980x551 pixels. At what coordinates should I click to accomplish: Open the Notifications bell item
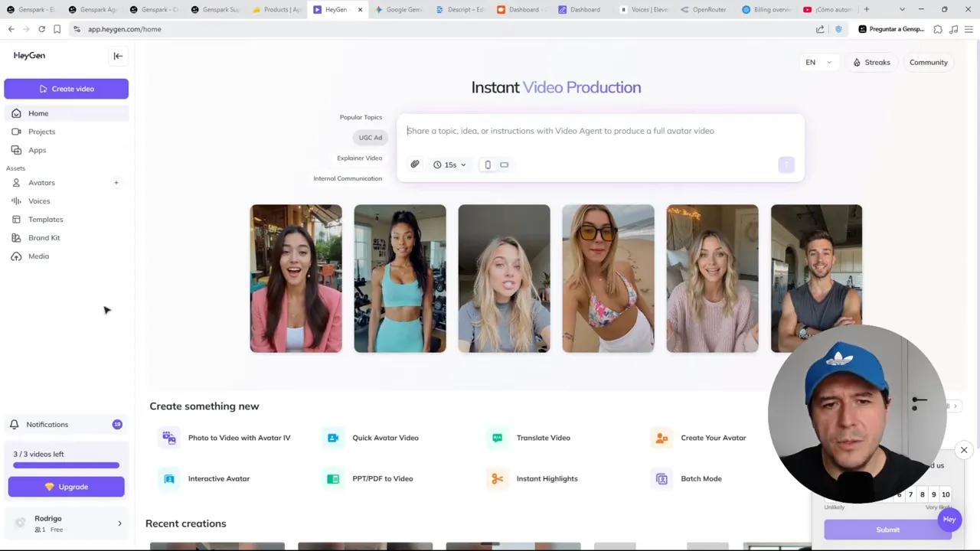click(47, 425)
